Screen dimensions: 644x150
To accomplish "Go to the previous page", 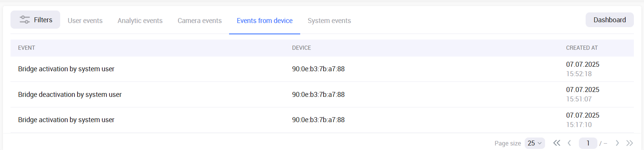I will (x=570, y=143).
